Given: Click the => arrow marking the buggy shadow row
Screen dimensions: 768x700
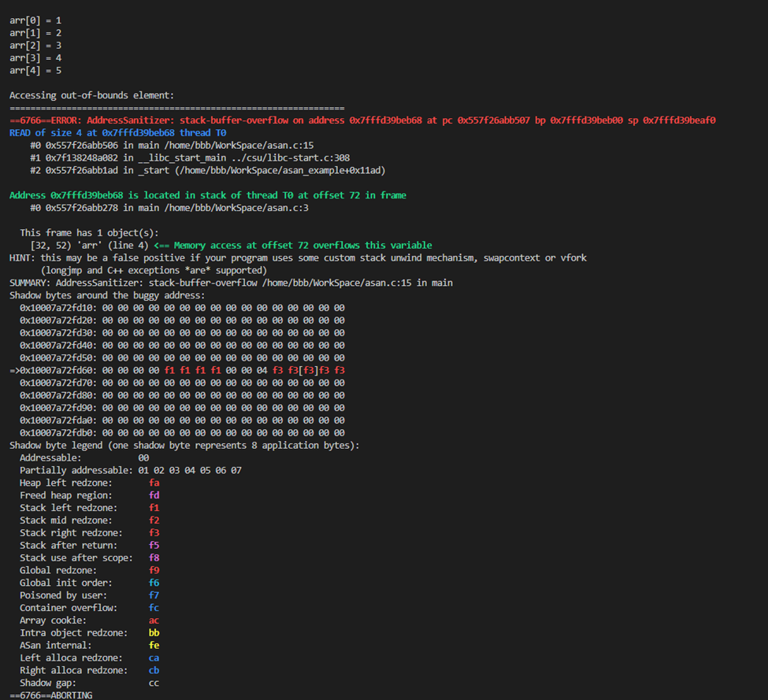Looking at the screenshot, I should pos(14,370).
